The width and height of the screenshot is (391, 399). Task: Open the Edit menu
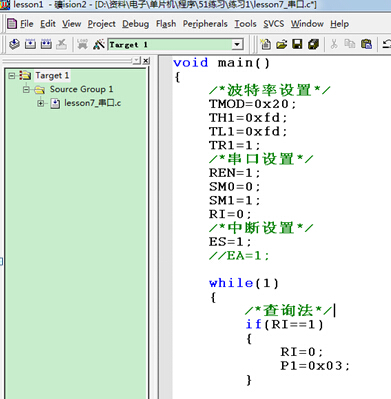[x=48, y=24]
